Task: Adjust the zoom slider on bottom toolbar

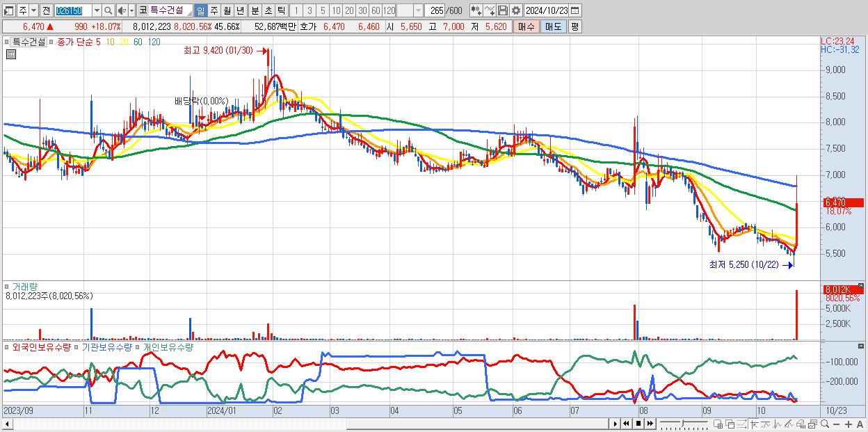Action: point(684,424)
